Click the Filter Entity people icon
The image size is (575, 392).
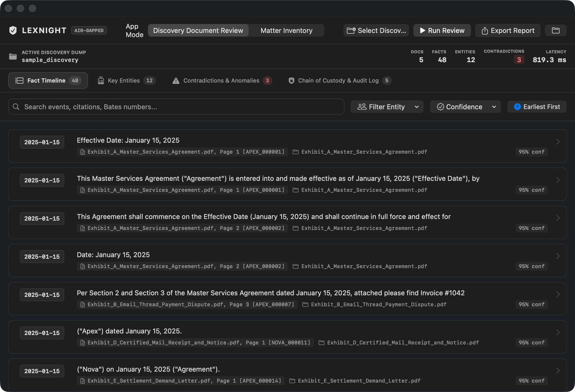(362, 107)
